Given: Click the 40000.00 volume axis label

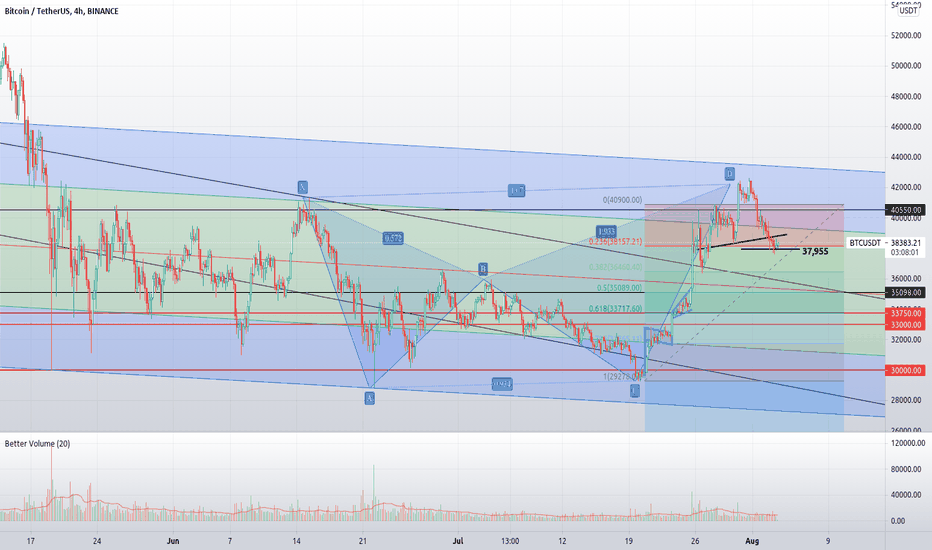Looking at the screenshot, I should [x=906, y=495].
